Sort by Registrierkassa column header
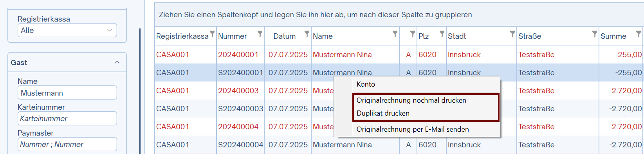 [x=182, y=36]
